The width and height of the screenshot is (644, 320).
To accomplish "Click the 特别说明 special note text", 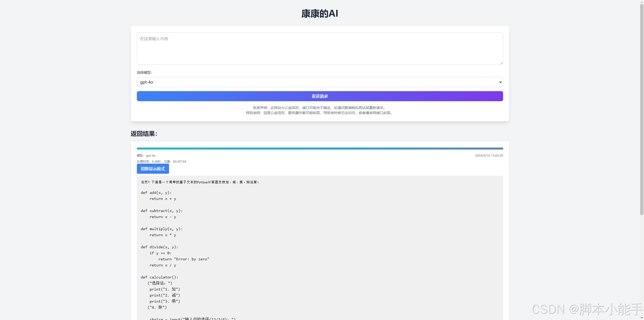I will [x=319, y=113].
